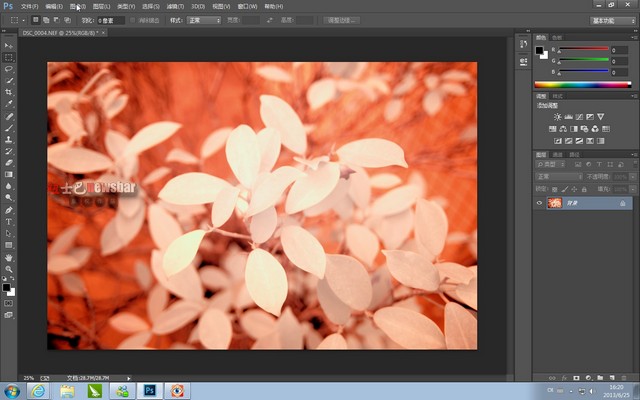The image size is (640, 400).
Task: Click the Brightness/Contrast adjustment icon
Action: 556,117
